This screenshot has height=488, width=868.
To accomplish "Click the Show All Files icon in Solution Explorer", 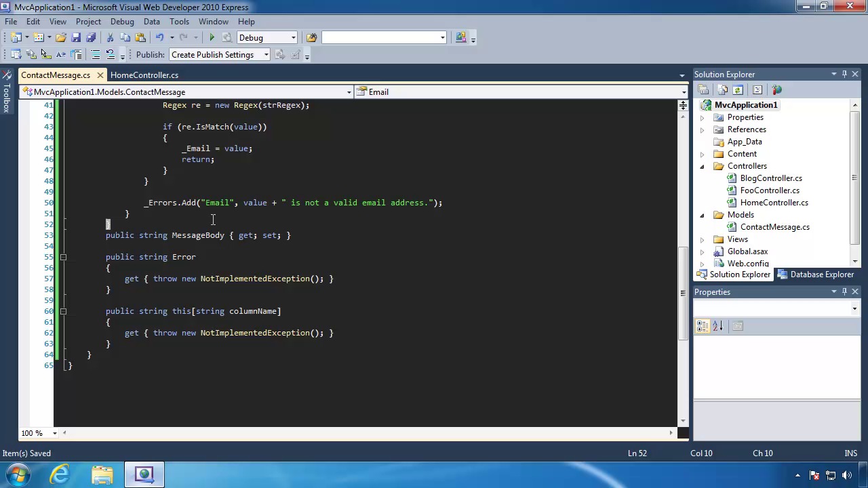I will pyautogui.click(x=722, y=90).
